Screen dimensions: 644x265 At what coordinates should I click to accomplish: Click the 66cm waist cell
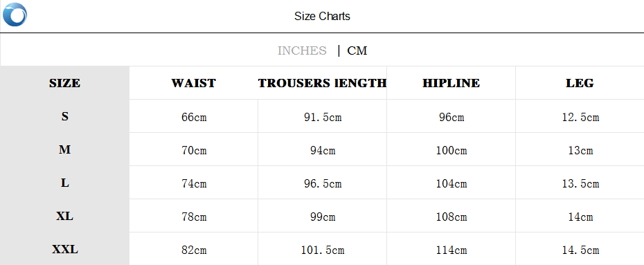[194, 118]
